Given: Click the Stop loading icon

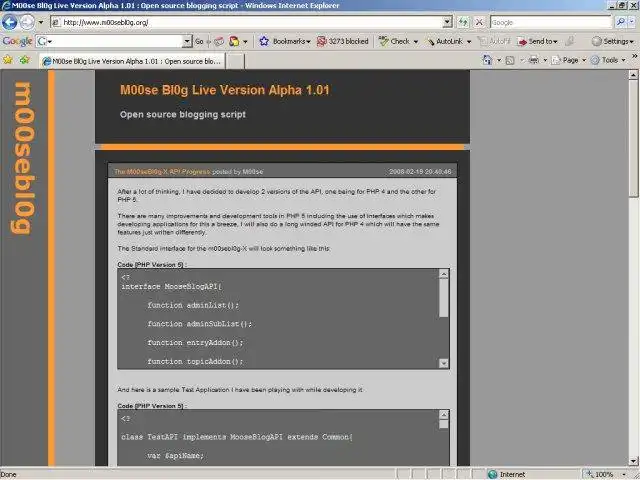Looking at the screenshot, I should 479,22.
